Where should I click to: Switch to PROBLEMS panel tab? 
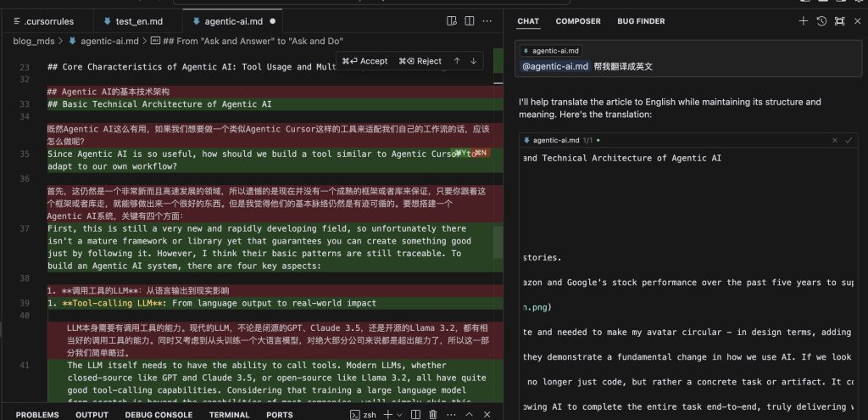pyautogui.click(x=37, y=414)
